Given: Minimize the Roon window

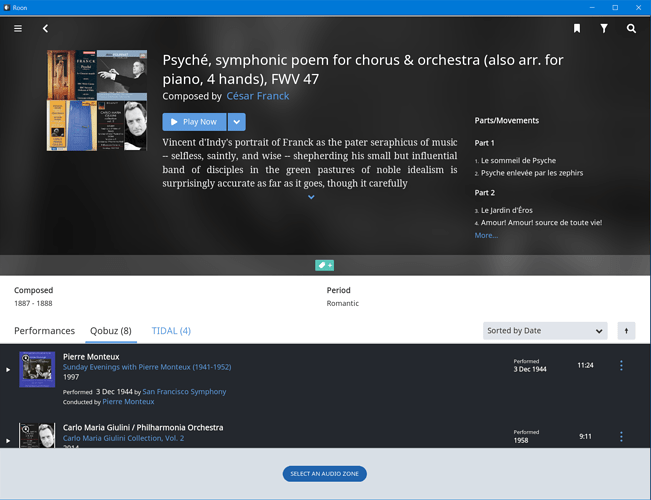Looking at the screenshot, I should (x=592, y=7).
